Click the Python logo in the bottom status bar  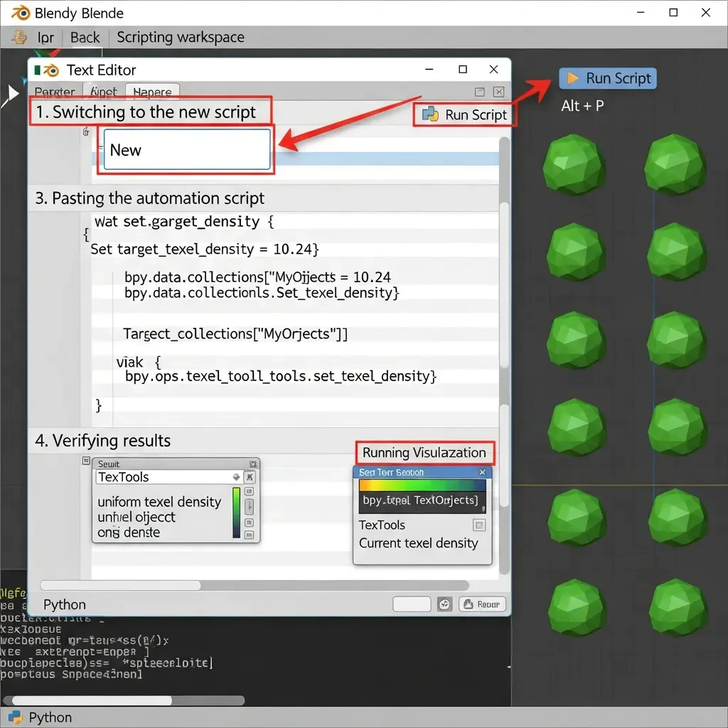point(16,717)
